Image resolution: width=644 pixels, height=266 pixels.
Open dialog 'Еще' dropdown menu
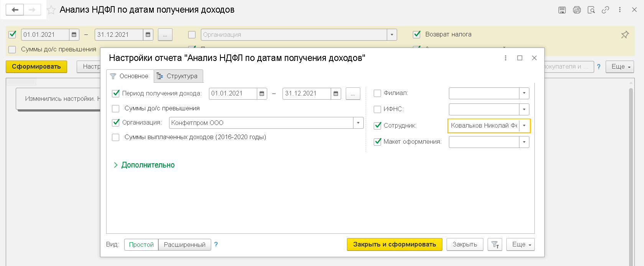click(x=521, y=244)
